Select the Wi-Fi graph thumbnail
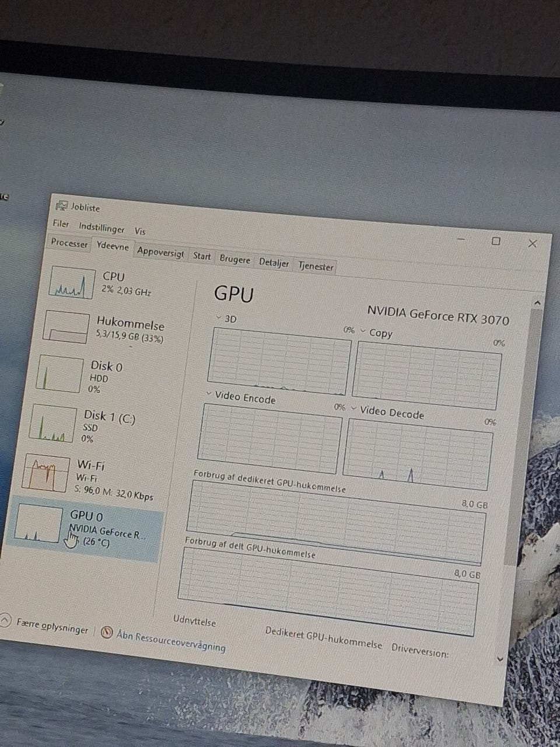560x747 pixels. click(x=45, y=473)
